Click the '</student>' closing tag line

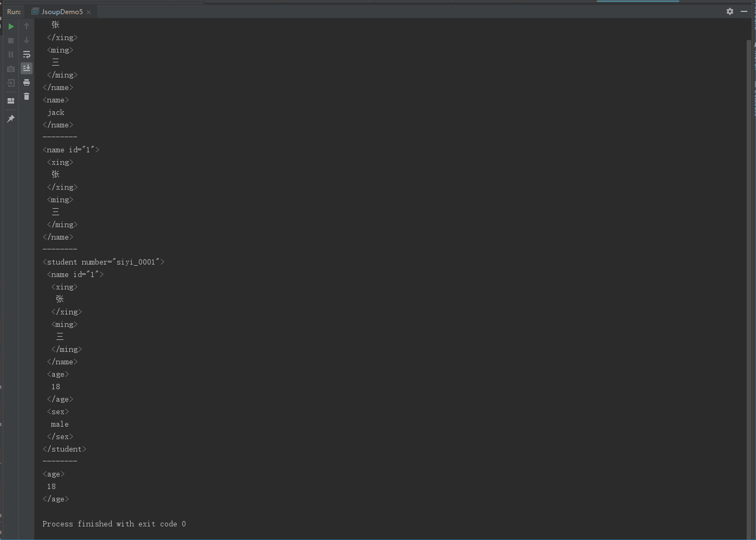pos(65,449)
